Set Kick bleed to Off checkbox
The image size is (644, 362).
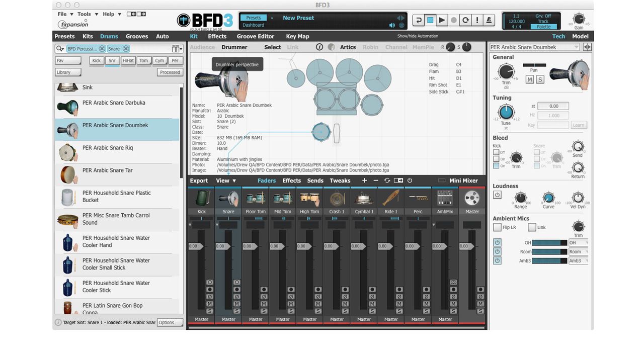tap(496, 152)
